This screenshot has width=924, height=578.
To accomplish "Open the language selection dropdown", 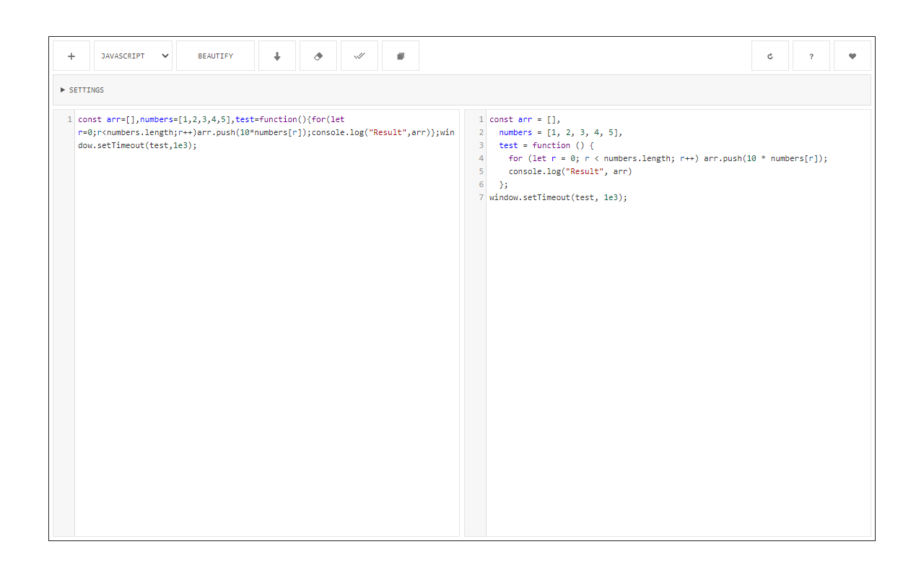I will 133,56.
